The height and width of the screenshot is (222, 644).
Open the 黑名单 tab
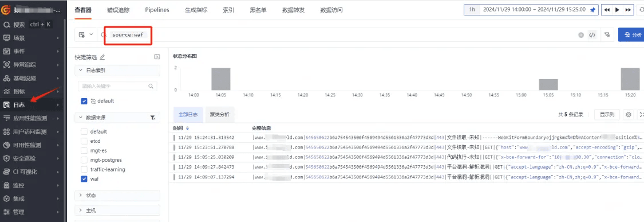click(x=258, y=10)
